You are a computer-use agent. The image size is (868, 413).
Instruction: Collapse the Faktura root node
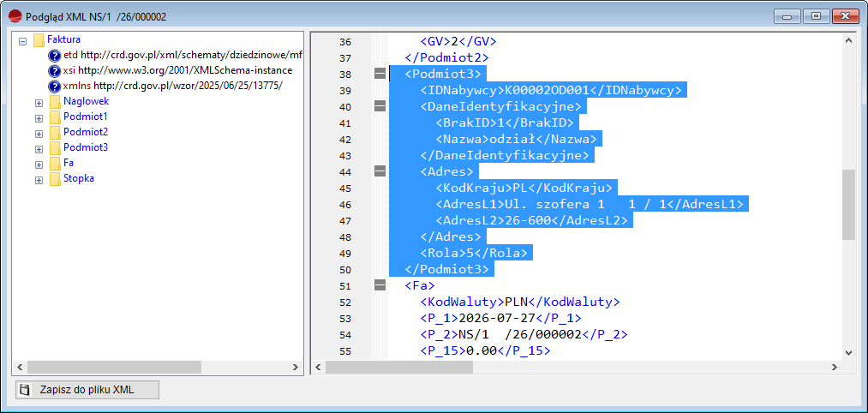click(x=22, y=40)
